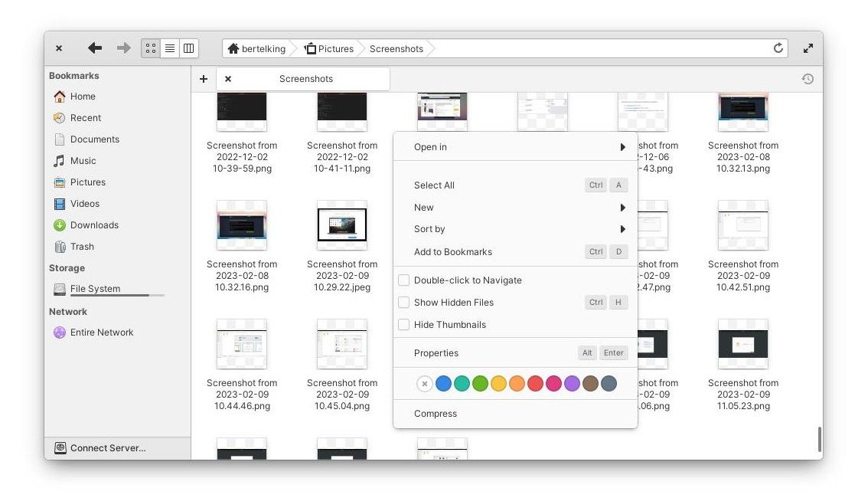The height and width of the screenshot is (498, 868).
Task: Switch to grid icon view
Action: (x=151, y=49)
